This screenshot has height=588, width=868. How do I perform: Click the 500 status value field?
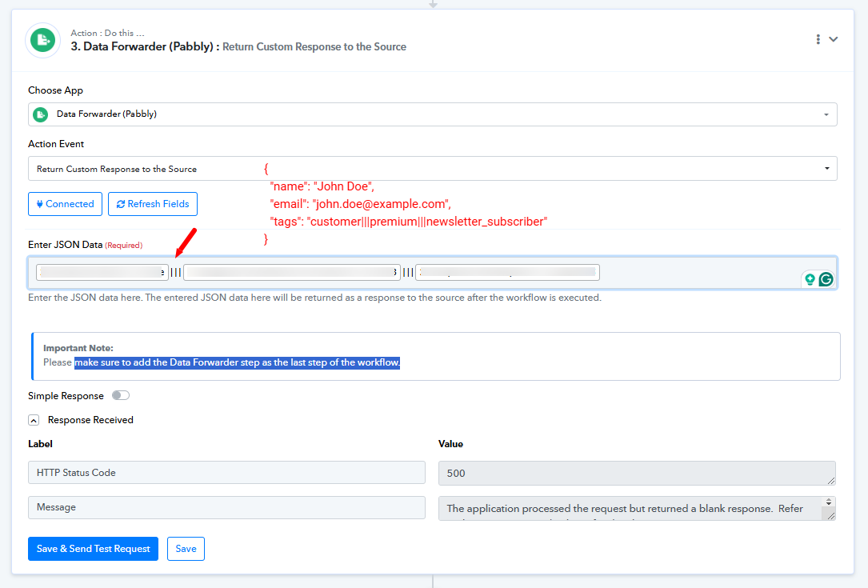[x=637, y=473]
